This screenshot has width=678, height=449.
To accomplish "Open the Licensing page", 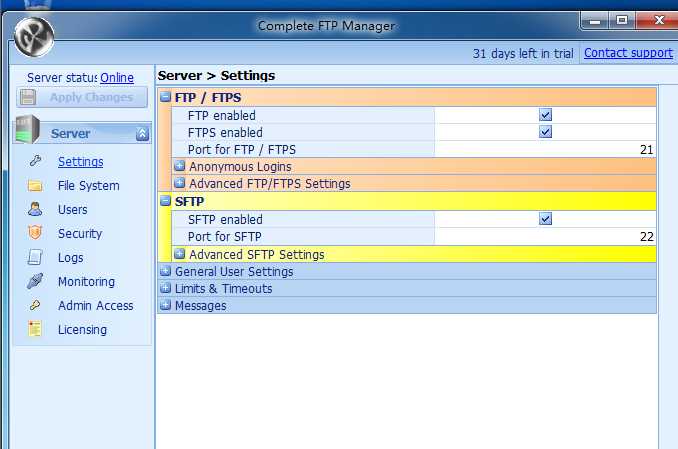I will 82,330.
